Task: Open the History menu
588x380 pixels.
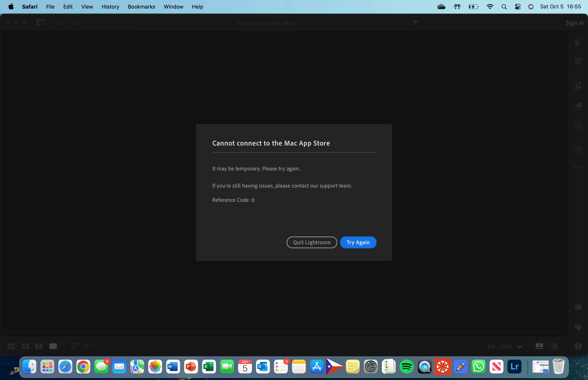Action: (x=110, y=7)
